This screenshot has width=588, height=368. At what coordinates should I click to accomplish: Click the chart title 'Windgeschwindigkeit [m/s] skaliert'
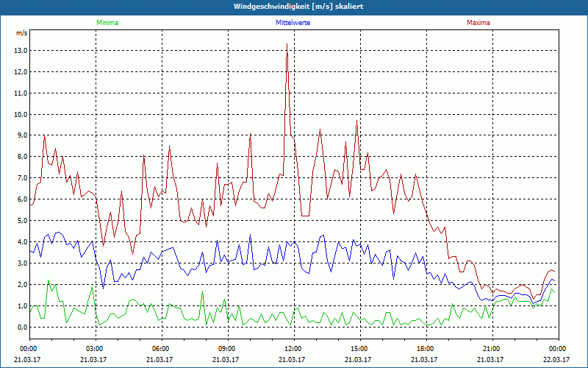(298, 7)
